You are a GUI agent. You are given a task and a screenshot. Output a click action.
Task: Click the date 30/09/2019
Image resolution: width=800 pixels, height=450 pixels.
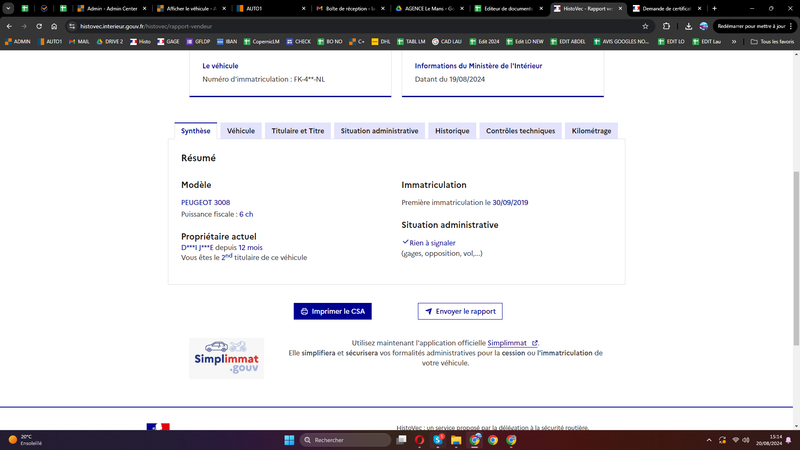tap(510, 203)
